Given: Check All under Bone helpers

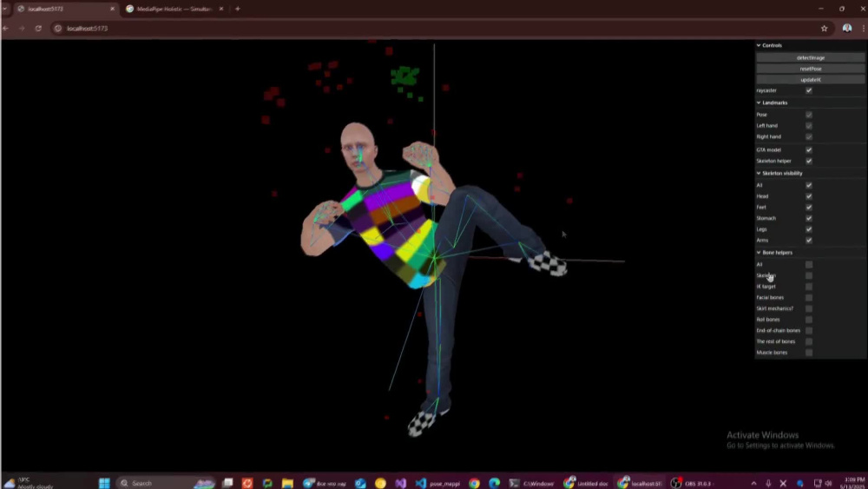Looking at the screenshot, I should tap(809, 264).
